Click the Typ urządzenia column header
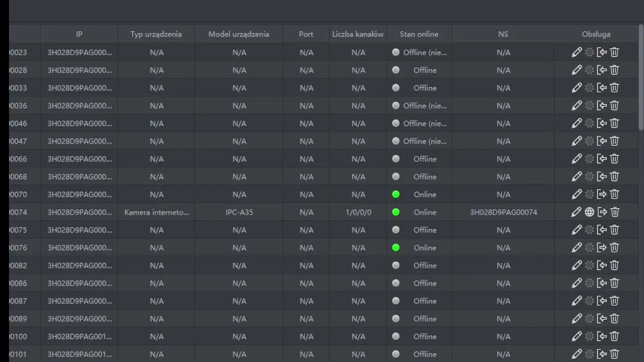The image size is (644, 362). pos(156,34)
